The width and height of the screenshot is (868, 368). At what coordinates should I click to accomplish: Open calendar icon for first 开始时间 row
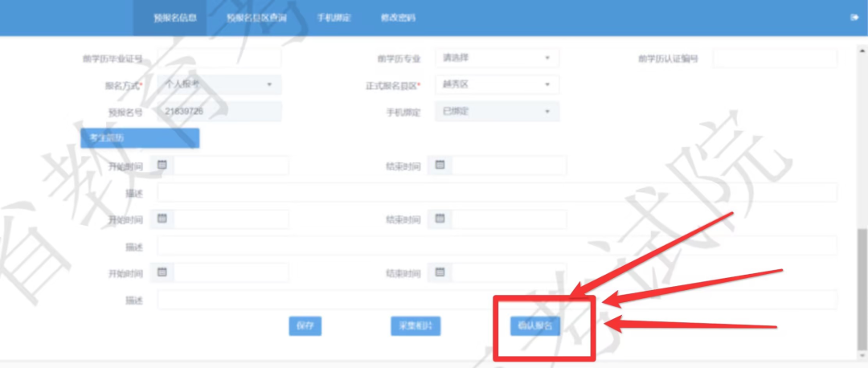click(x=162, y=165)
